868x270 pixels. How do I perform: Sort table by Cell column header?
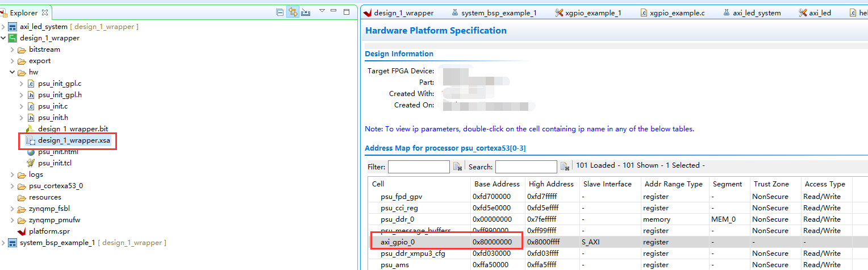pyautogui.click(x=420, y=184)
